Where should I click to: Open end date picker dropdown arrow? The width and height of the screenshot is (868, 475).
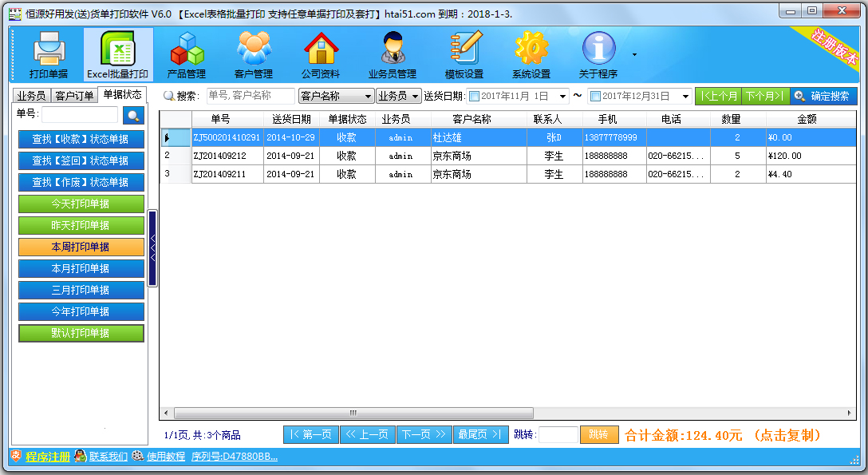coord(685,97)
